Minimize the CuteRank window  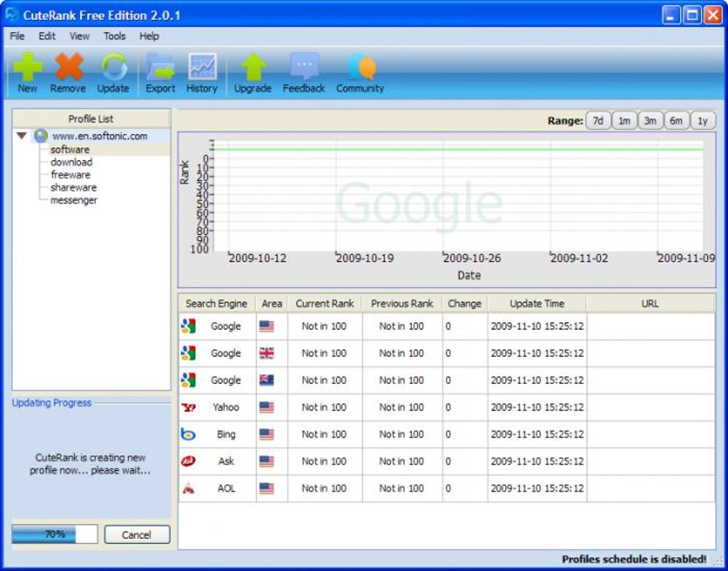670,15
